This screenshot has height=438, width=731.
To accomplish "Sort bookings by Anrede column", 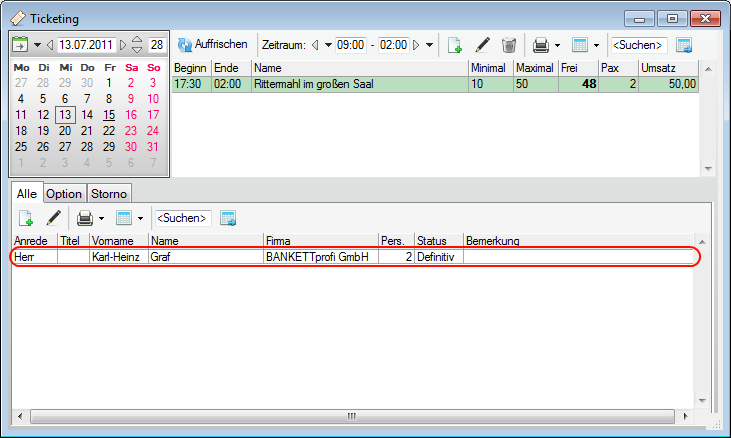I will tap(35, 241).
